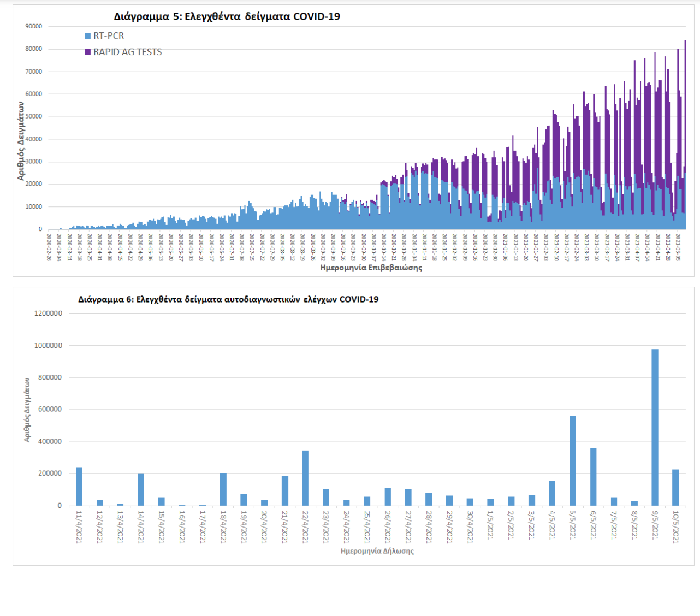Click the Διάγραμμα 5 chart title

(x=227, y=16)
